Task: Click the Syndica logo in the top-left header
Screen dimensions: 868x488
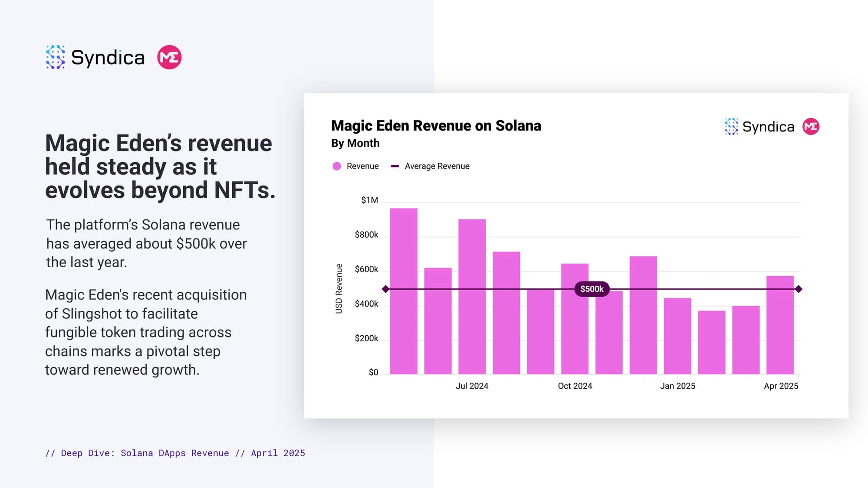Action: 95,57
